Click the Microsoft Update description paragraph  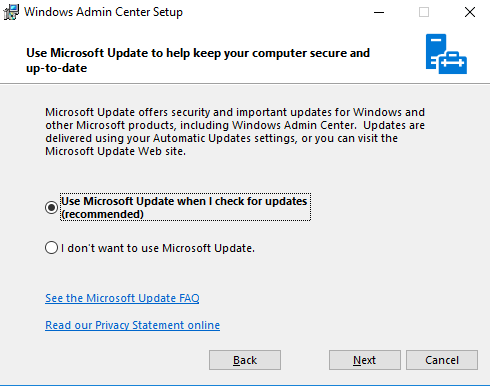click(x=235, y=131)
